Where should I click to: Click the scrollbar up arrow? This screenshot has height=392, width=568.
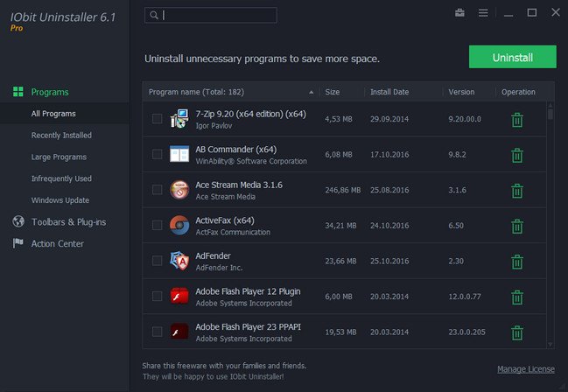550,105
